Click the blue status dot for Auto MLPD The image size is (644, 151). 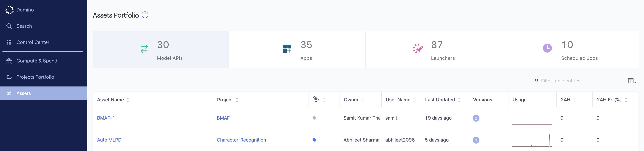tap(314, 140)
